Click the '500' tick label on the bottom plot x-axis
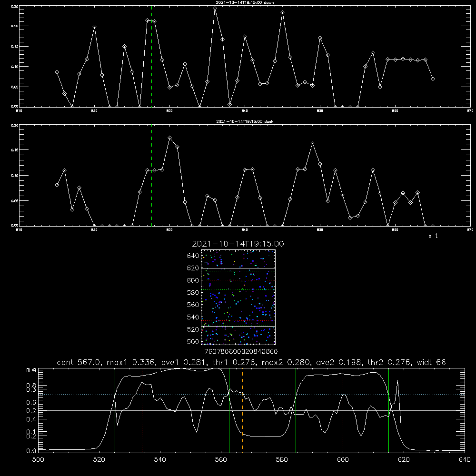476x476 pixels. [38, 460]
